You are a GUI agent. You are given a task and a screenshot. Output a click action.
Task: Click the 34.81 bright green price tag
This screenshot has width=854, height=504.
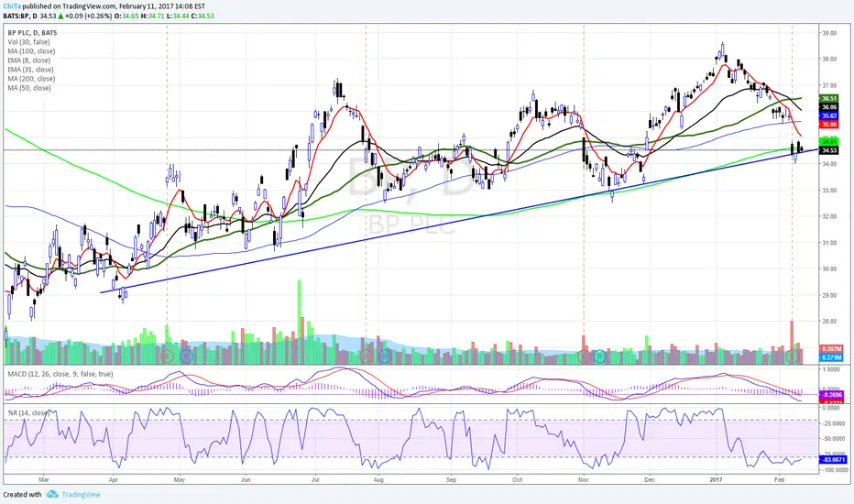coord(829,142)
